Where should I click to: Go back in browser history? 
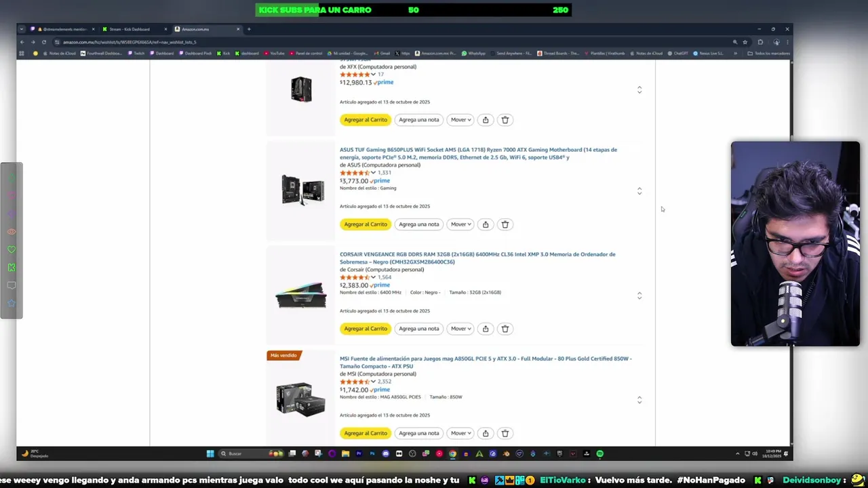click(22, 42)
